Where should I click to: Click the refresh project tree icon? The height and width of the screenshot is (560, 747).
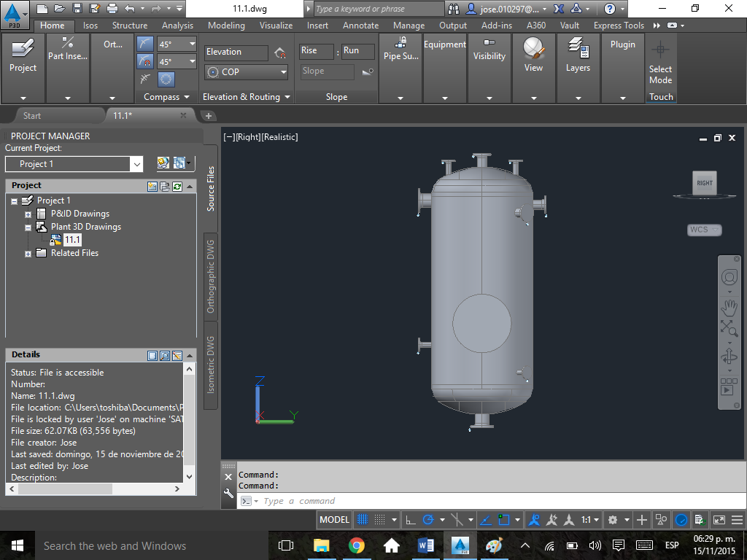177,186
